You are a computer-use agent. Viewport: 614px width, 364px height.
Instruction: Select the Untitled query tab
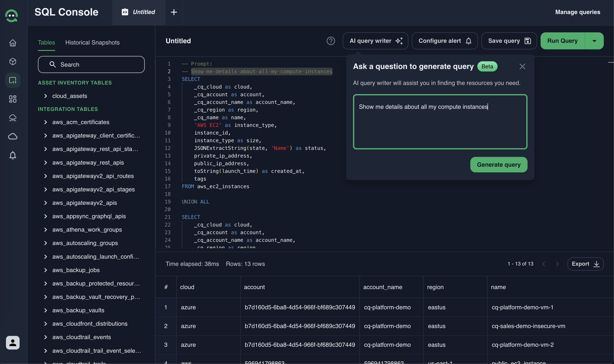pos(139,12)
